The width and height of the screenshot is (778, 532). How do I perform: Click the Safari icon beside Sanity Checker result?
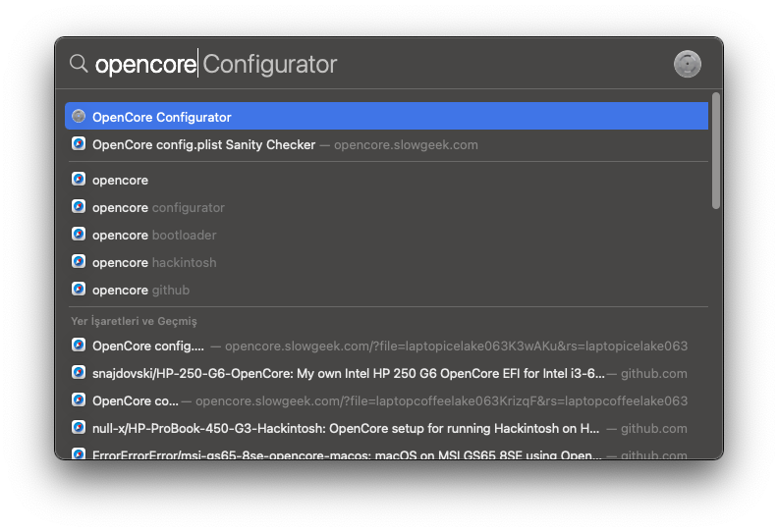tap(79, 144)
